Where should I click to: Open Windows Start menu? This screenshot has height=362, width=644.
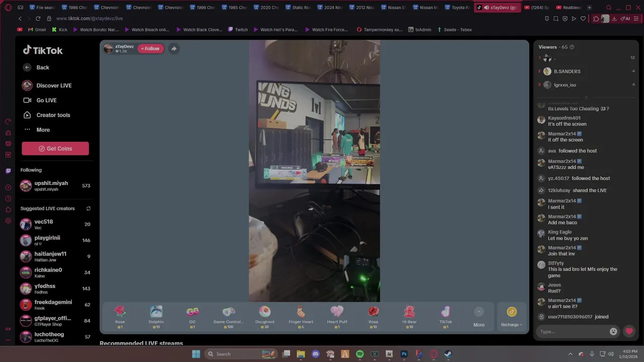click(196, 354)
